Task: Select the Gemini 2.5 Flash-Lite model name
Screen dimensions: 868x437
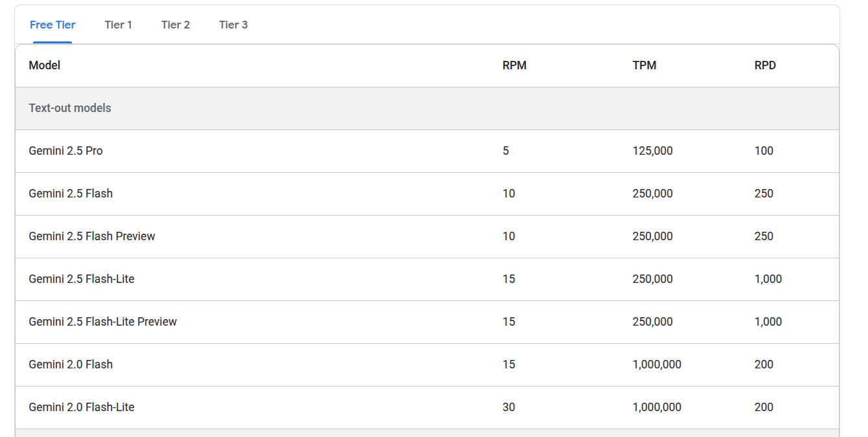Action: [x=82, y=279]
